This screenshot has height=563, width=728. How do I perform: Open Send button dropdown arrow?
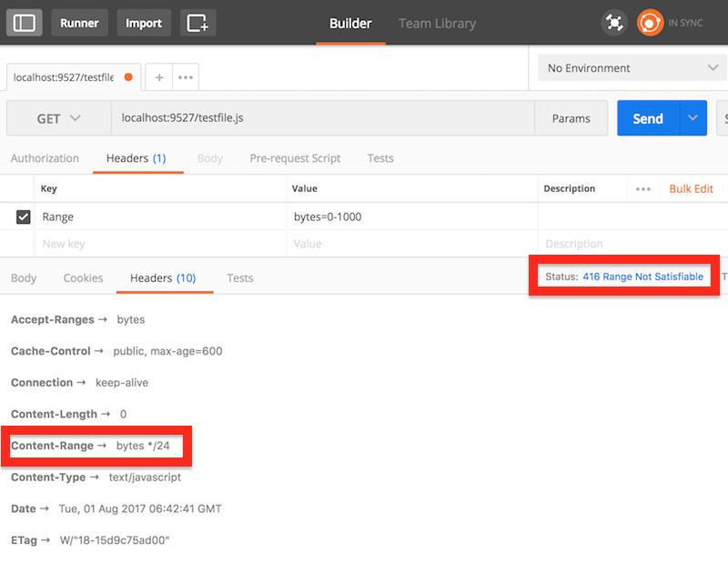pos(693,118)
